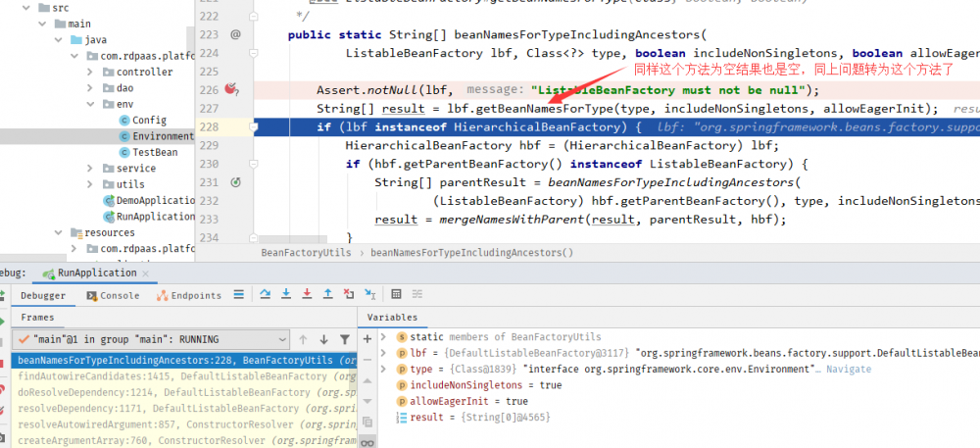Click the Show Execution Point lines icon
980x448 pixels.
[x=239, y=294]
